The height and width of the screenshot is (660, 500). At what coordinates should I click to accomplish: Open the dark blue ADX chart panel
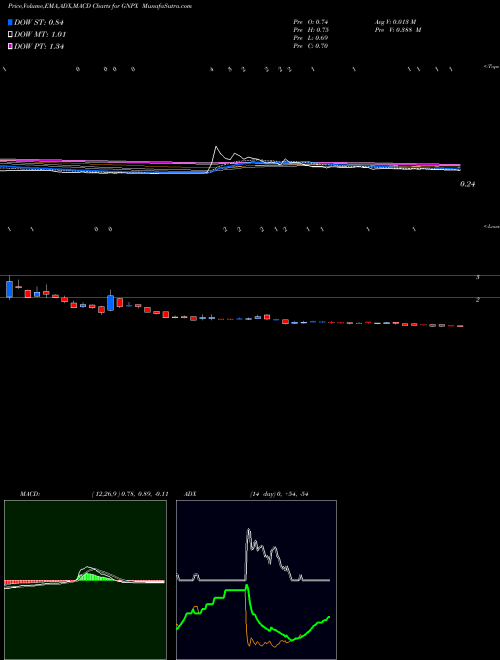pos(256,580)
